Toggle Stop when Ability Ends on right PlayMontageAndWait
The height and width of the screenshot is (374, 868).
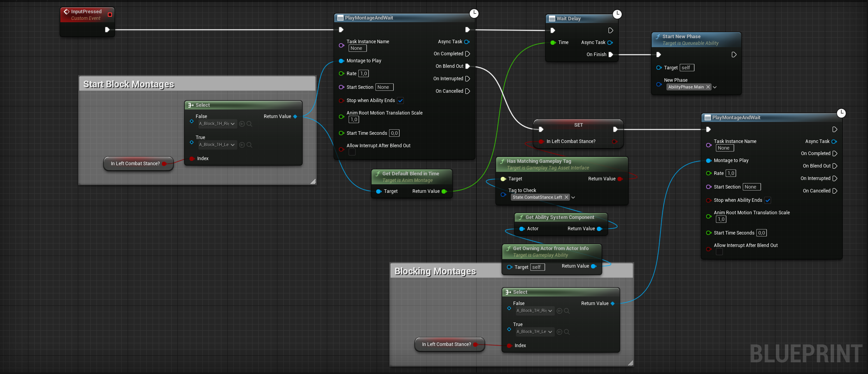(768, 200)
